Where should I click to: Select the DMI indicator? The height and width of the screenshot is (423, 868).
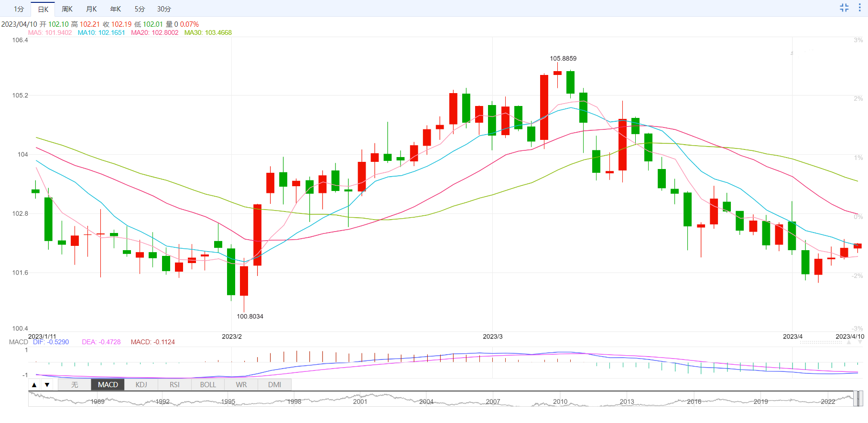[275, 385]
